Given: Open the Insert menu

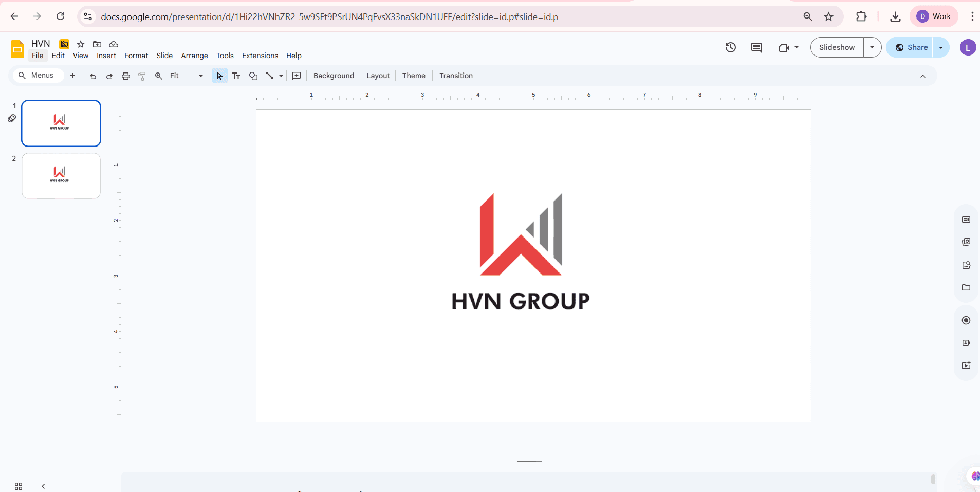Looking at the screenshot, I should (x=106, y=56).
